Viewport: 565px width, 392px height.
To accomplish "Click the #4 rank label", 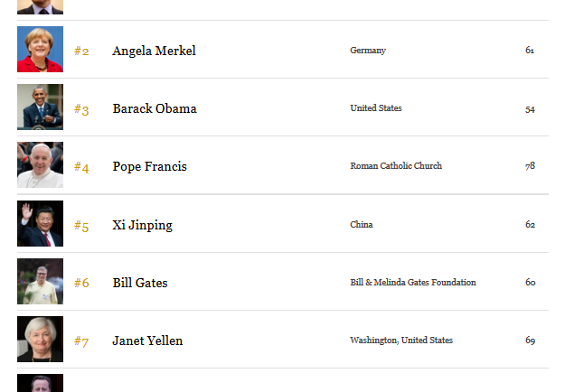I will 81,167.
